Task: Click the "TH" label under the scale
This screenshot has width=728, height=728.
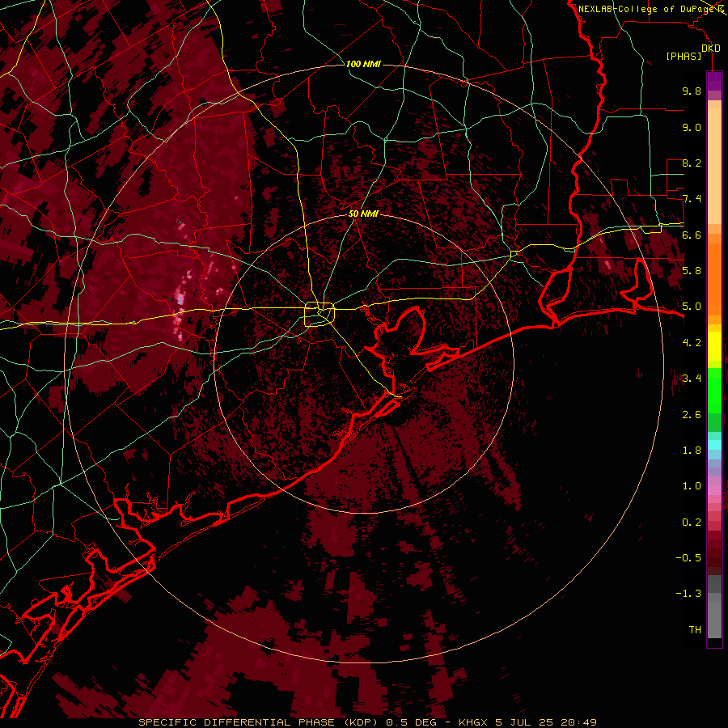Action: point(695,630)
